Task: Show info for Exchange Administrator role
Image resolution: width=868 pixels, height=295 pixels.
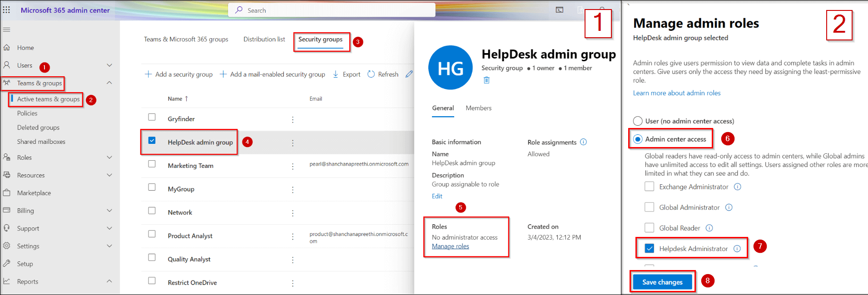Action: tap(738, 187)
